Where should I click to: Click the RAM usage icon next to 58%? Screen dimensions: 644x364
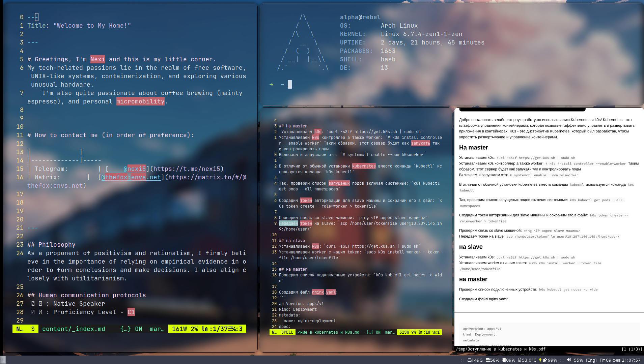click(487, 360)
